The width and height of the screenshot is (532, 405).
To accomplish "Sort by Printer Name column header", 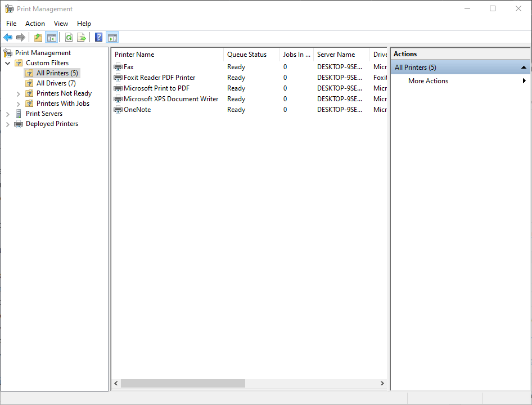I will pos(168,55).
